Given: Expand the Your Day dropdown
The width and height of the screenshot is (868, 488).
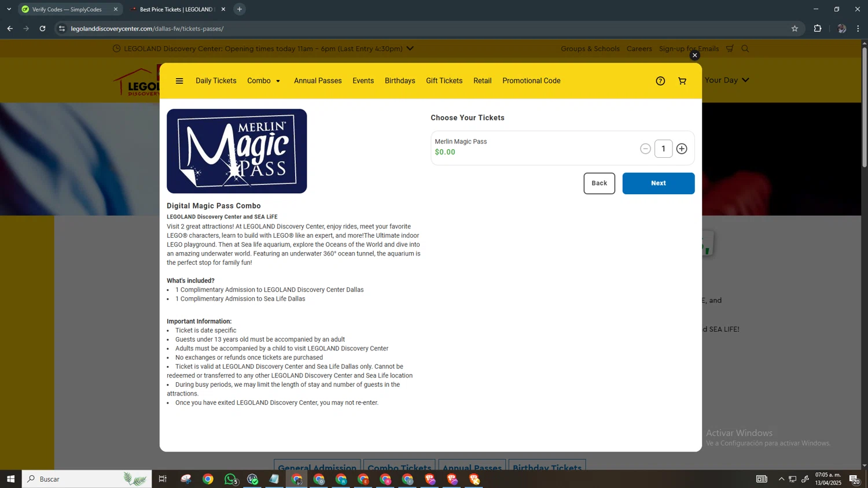Looking at the screenshot, I should [727, 80].
